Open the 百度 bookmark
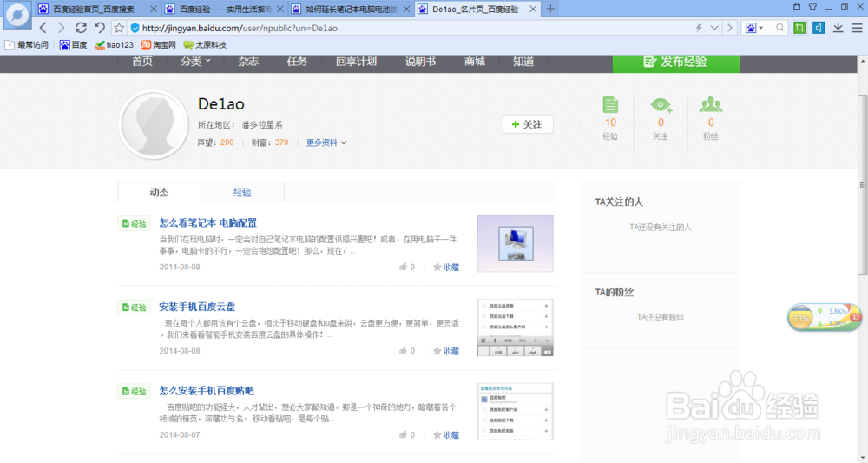 click(73, 45)
